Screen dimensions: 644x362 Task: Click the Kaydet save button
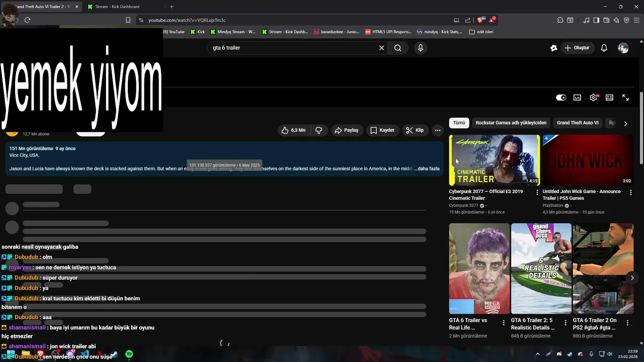tap(382, 130)
